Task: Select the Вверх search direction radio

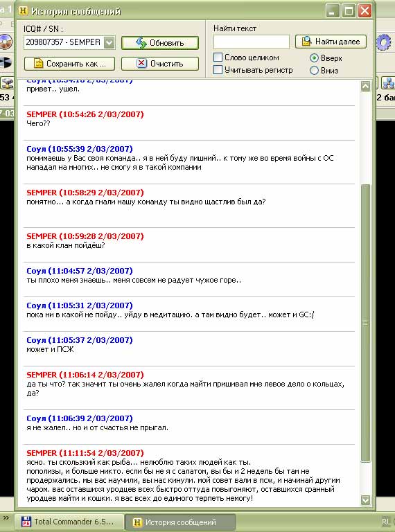Action: [x=314, y=58]
